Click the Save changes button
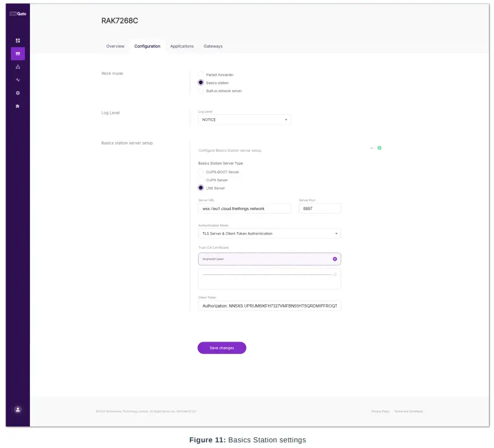494x448 pixels. [x=222, y=348]
